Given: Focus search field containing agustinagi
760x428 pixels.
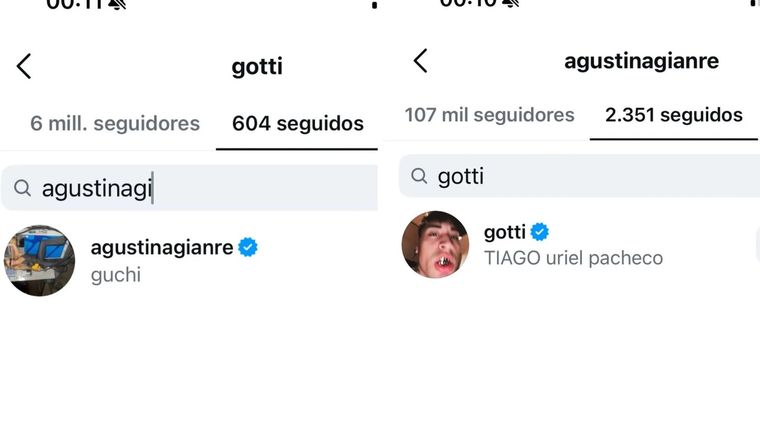Looking at the screenshot, I should [200, 188].
